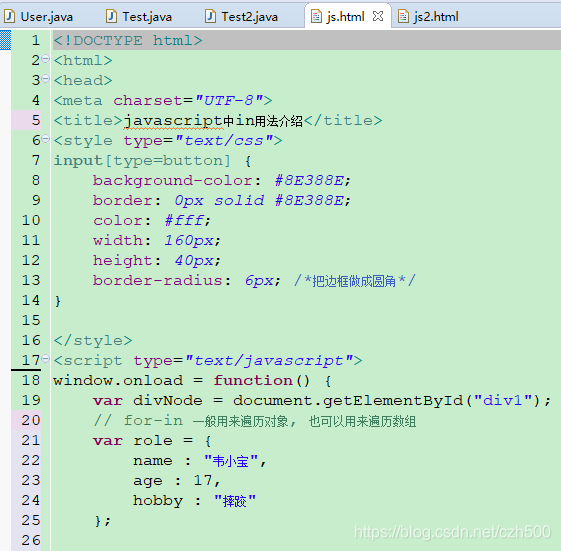Image resolution: width=561 pixels, height=551 pixels.
Task: Click the closing </title> tag
Action: [343, 121]
